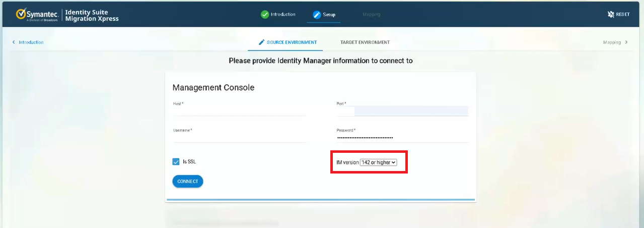Screen dimensions: 644x228
Task: Focus the Port input field
Action: click(x=402, y=111)
